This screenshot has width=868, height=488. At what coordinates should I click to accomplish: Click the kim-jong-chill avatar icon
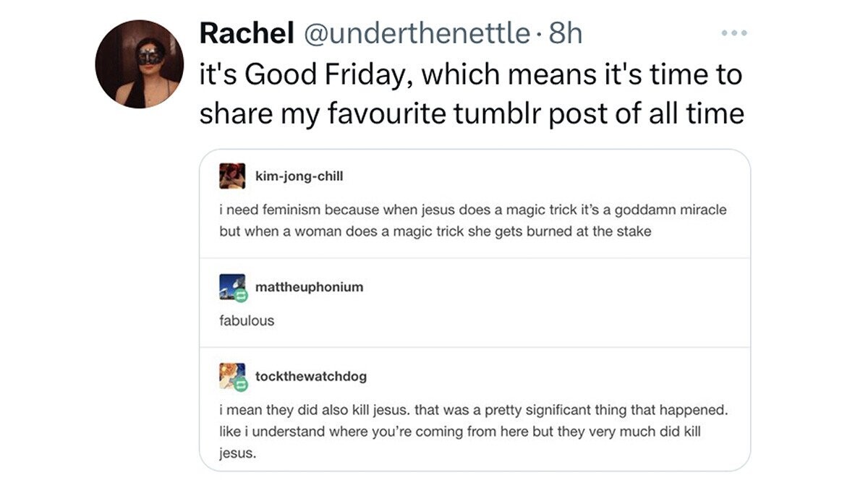click(232, 176)
